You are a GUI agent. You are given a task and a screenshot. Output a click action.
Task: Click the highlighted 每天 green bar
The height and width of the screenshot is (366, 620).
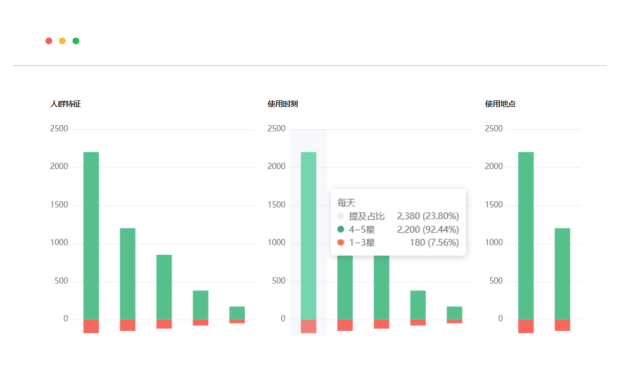coord(308,236)
